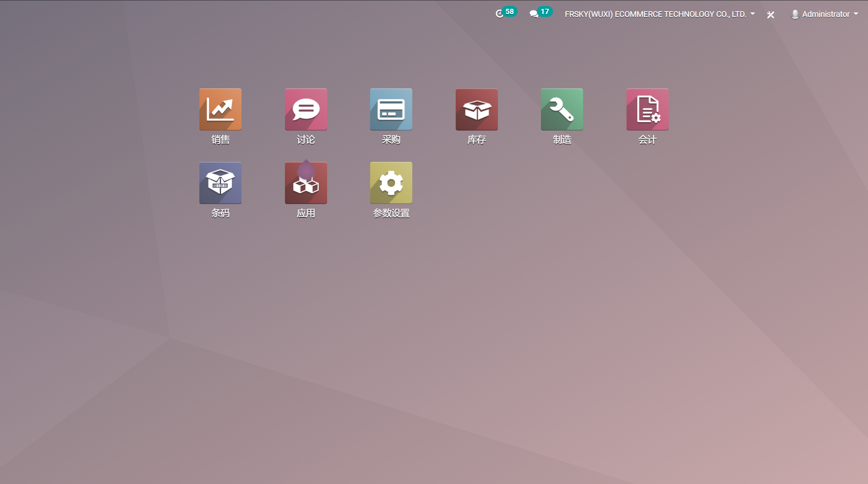The height and width of the screenshot is (484, 868).
Task: Open the 条码 (Barcode) app icon
Action: 220,183
